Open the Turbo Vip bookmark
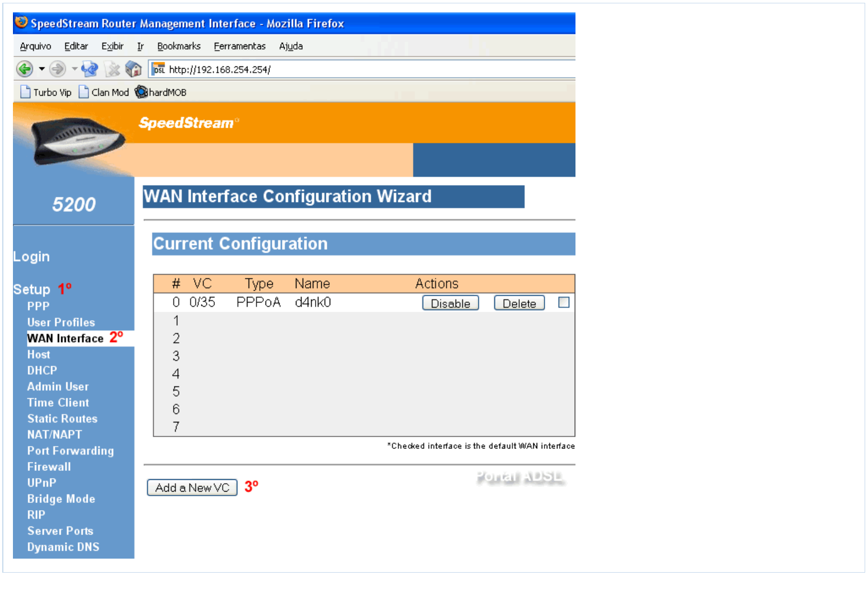The width and height of the screenshot is (868, 589). coord(46,92)
